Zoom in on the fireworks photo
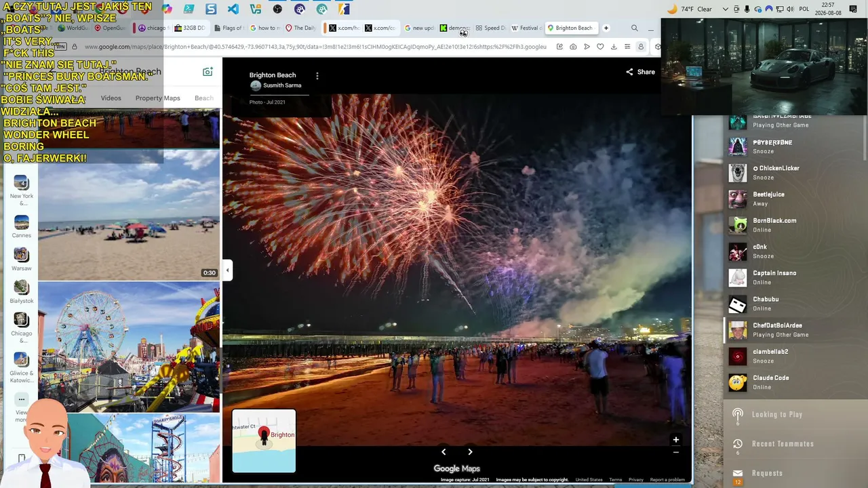This screenshot has height=488, width=868. (675, 440)
